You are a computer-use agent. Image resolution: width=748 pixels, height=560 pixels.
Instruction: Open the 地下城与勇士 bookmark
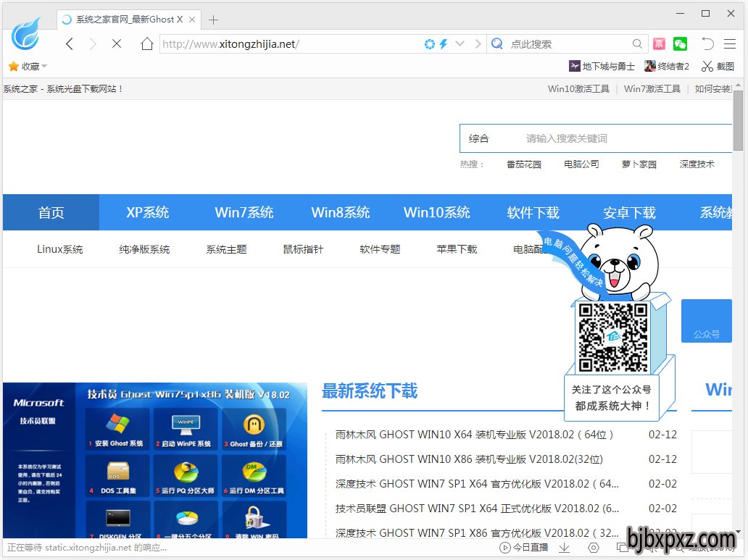[x=602, y=67]
